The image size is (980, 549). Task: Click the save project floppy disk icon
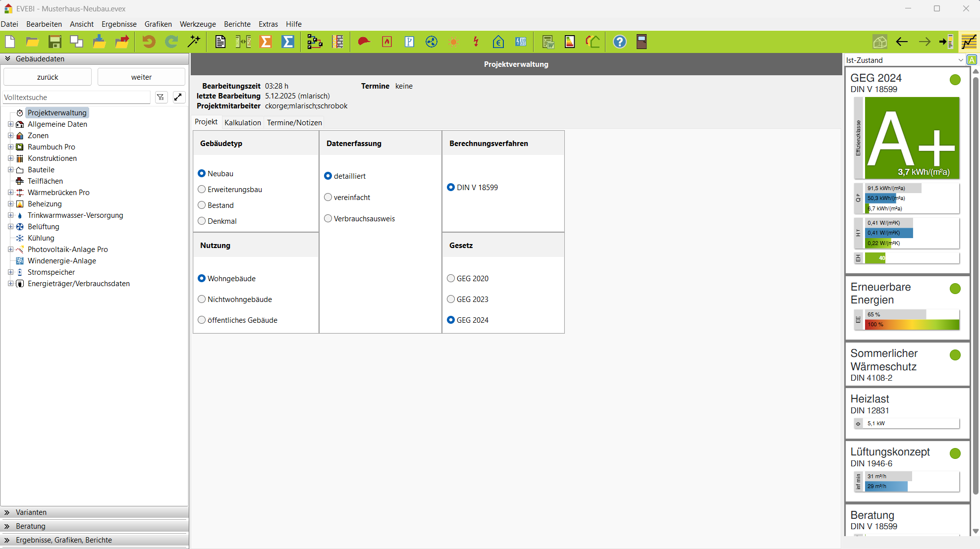point(54,42)
